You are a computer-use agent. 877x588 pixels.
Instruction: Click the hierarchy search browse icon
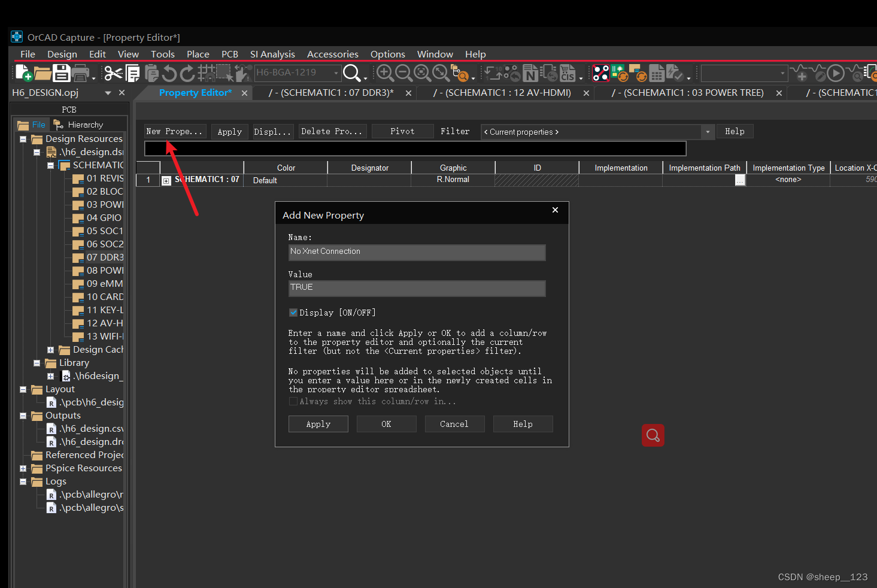click(459, 73)
